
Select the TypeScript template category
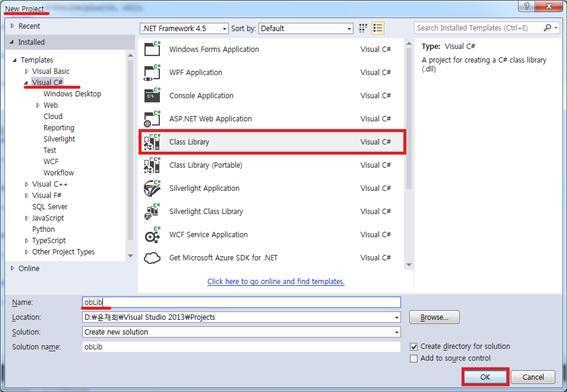49,240
